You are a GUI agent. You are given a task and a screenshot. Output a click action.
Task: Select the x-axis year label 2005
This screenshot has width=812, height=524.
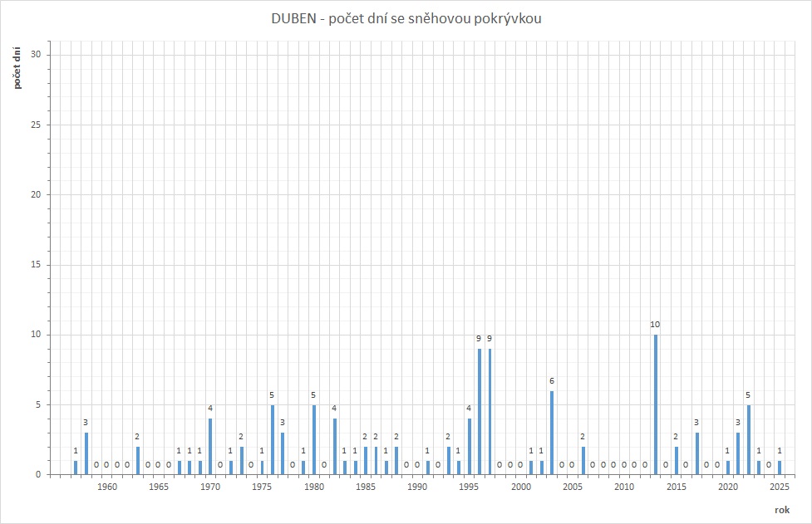[x=573, y=487]
